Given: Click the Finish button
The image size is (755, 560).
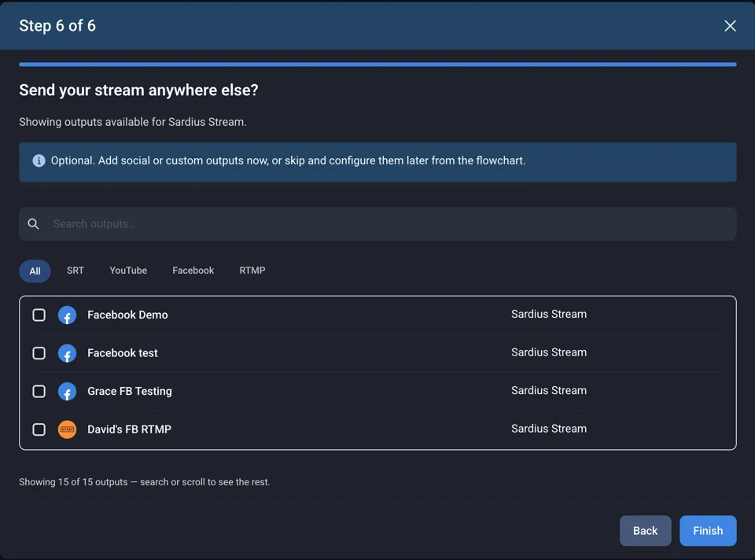Looking at the screenshot, I should [708, 531].
